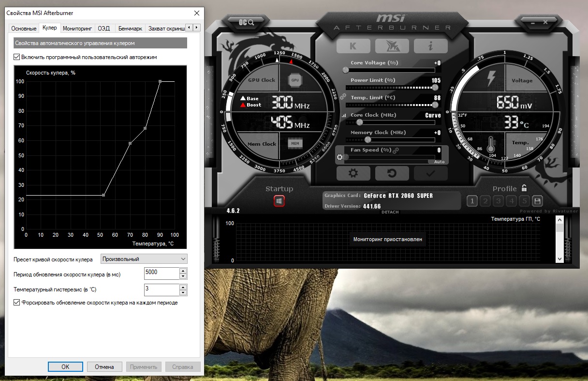Switch to the Основные tab
Viewport: 588px width, 381px height.
point(24,29)
